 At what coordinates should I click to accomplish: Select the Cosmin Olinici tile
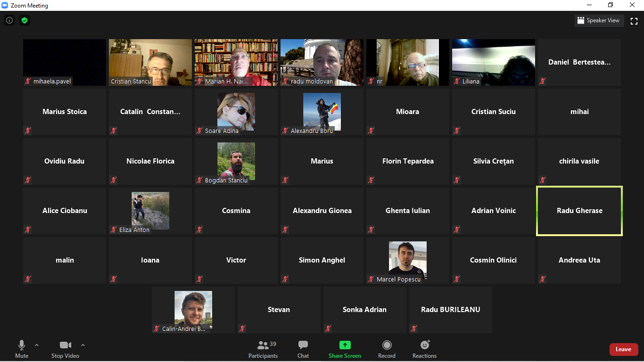pyautogui.click(x=494, y=260)
